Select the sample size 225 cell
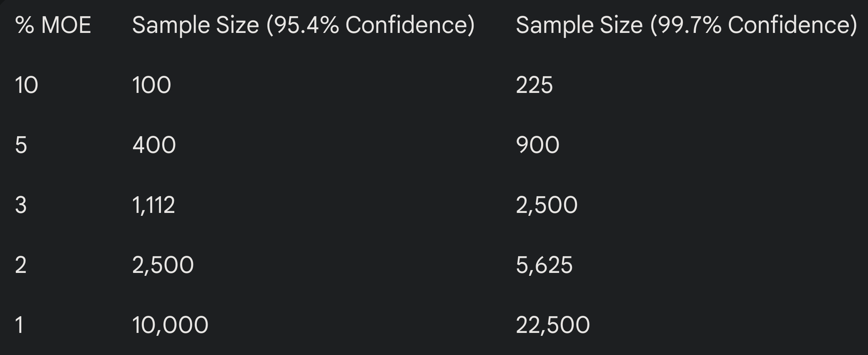The image size is (868, 355). click(x=534, y=85)
